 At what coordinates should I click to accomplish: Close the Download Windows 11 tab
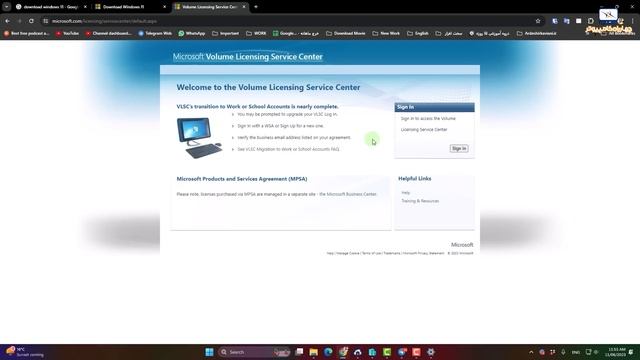164,7
